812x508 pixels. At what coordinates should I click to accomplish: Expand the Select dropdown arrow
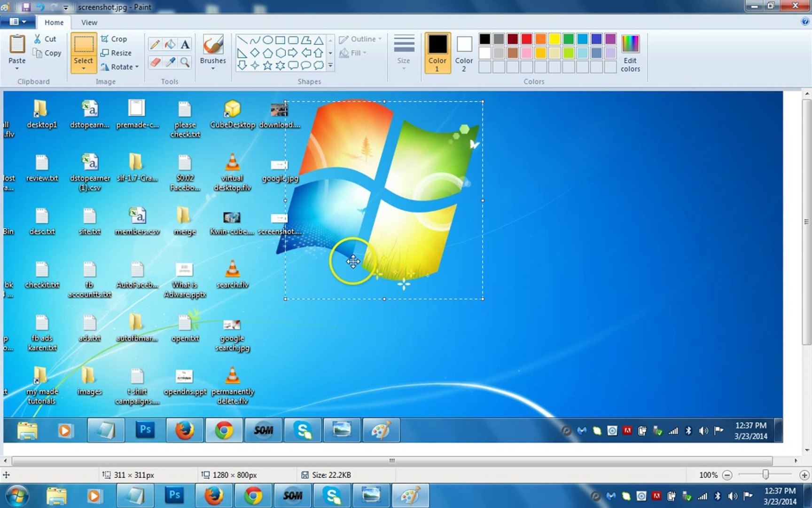click(x=83, y=69)
